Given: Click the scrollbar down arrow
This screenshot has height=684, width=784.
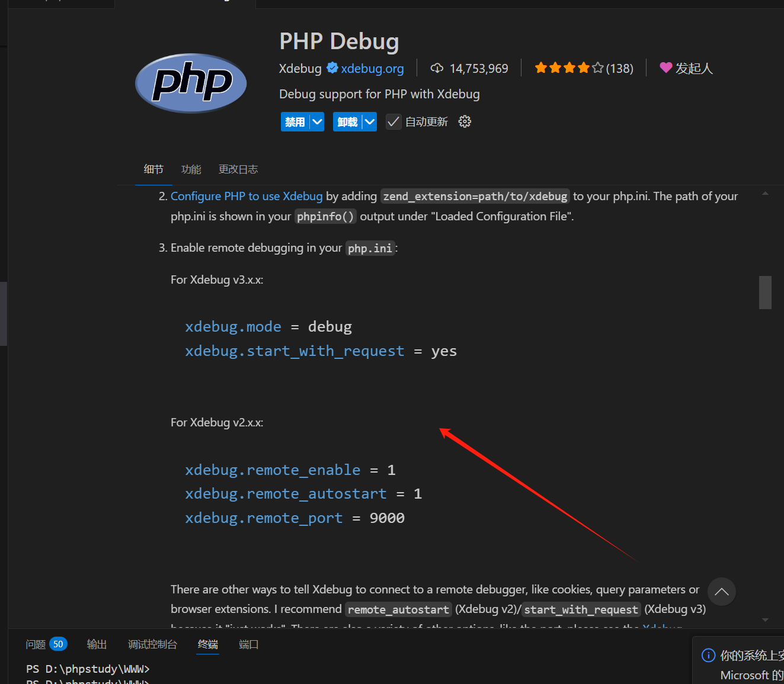Looking at the screenshot, I should 765,619.
